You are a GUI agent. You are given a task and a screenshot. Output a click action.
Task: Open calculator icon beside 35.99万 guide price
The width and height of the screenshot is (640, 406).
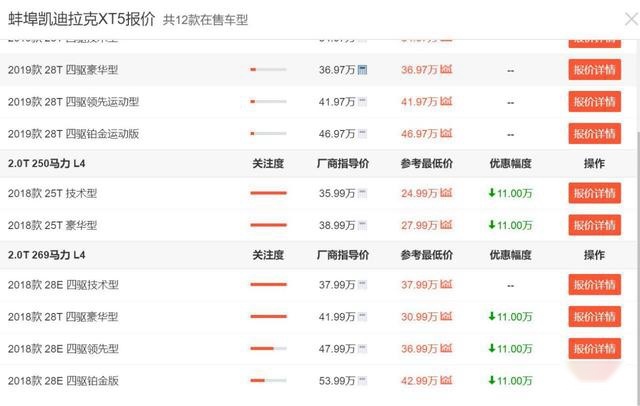pos(362,193)
